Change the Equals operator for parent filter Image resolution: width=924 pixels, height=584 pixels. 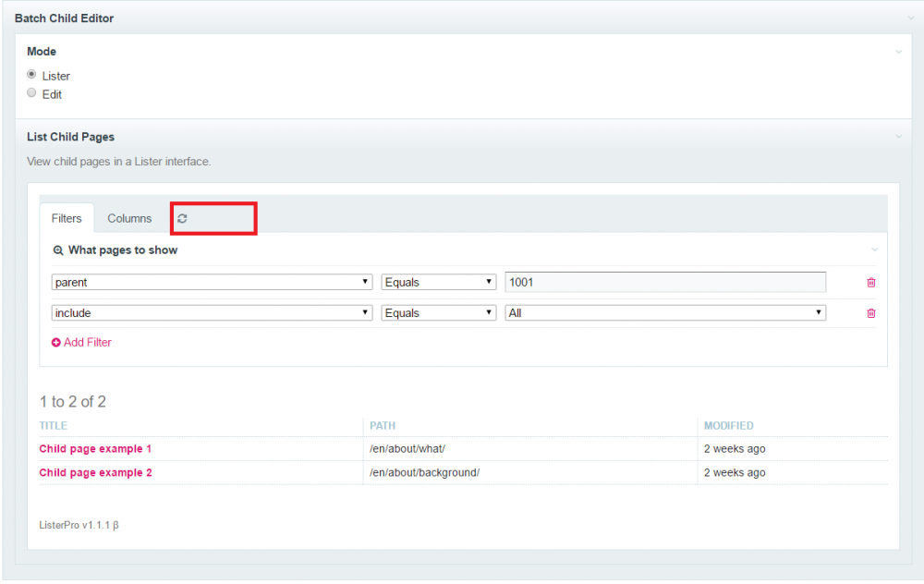point(439,283)
